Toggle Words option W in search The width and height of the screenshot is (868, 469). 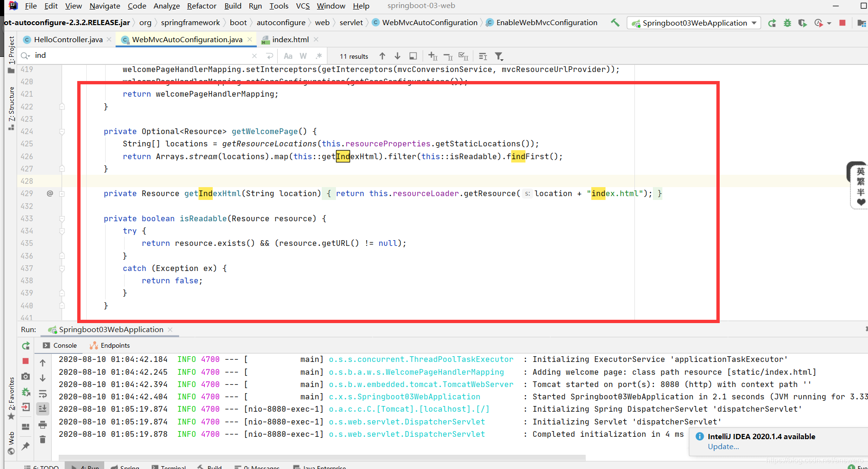[x=303, y=56]
